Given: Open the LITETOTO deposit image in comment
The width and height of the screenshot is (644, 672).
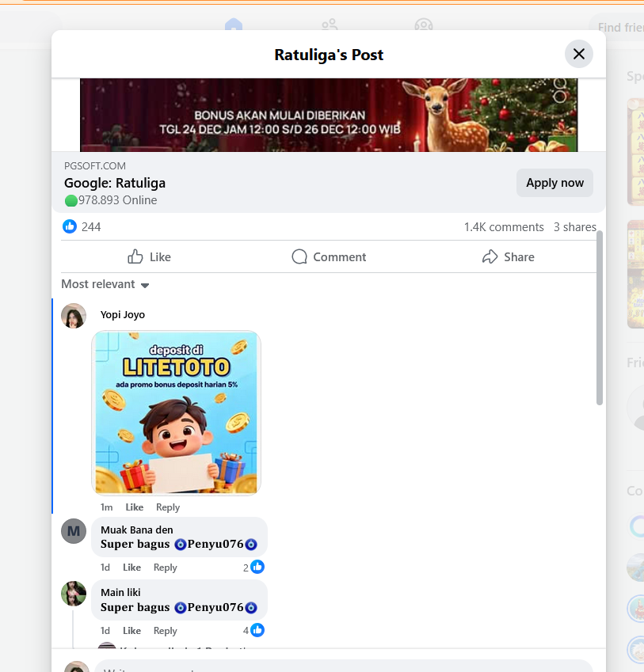Looking at the screenshot, I should point(176,412).
